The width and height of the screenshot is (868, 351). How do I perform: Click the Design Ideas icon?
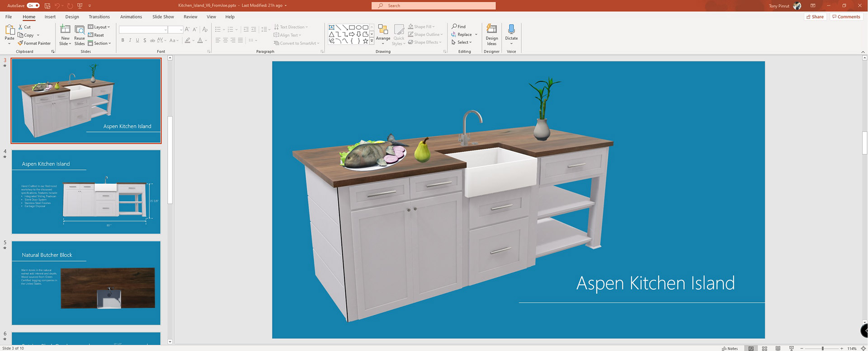point(491,30)
